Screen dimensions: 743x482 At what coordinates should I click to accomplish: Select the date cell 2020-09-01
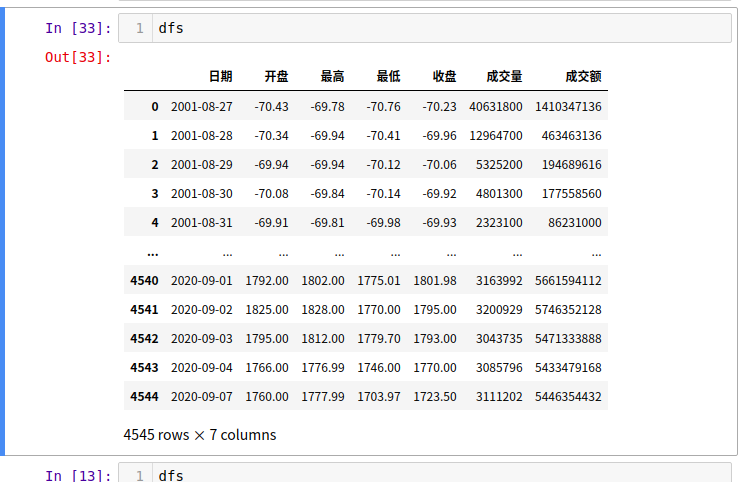pyautogui.click(x=202, y=281)
